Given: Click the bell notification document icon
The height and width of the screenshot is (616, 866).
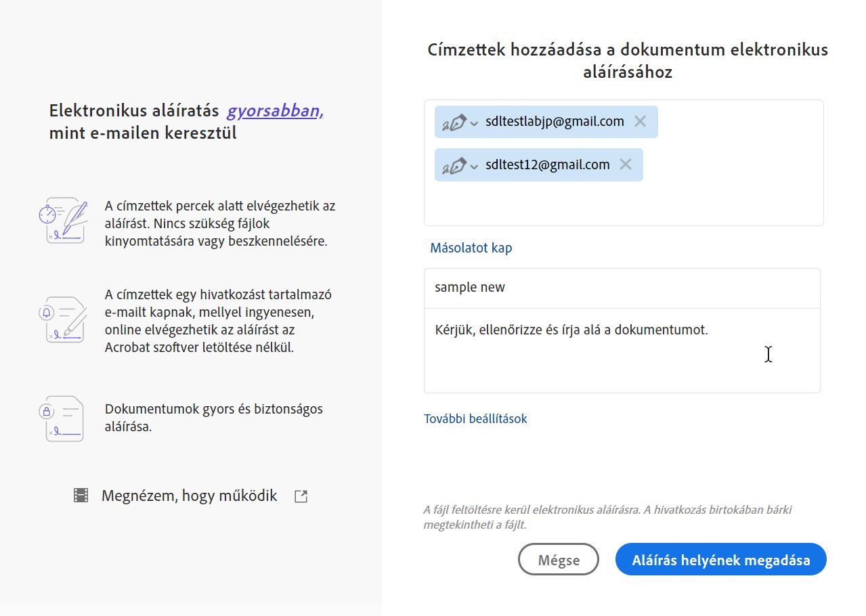Looking at the screenshot, I should 62,319.
